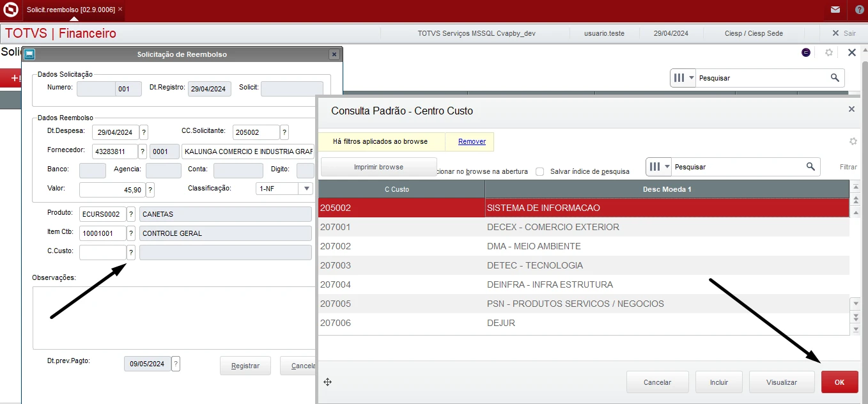Screen dimensions: 868x404
Task: Open help question mark icon in top bar
Action: pyautogui.click(x=859, y=10)
